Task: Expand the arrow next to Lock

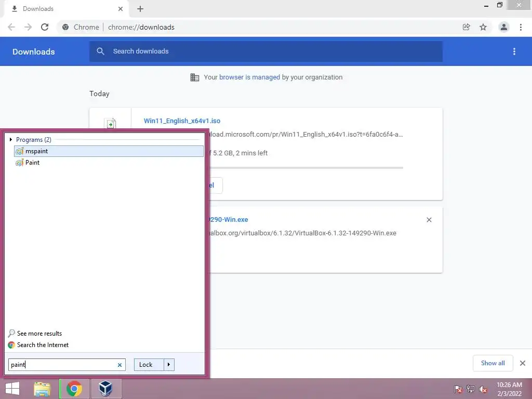Action: click(x=169, y=365)
